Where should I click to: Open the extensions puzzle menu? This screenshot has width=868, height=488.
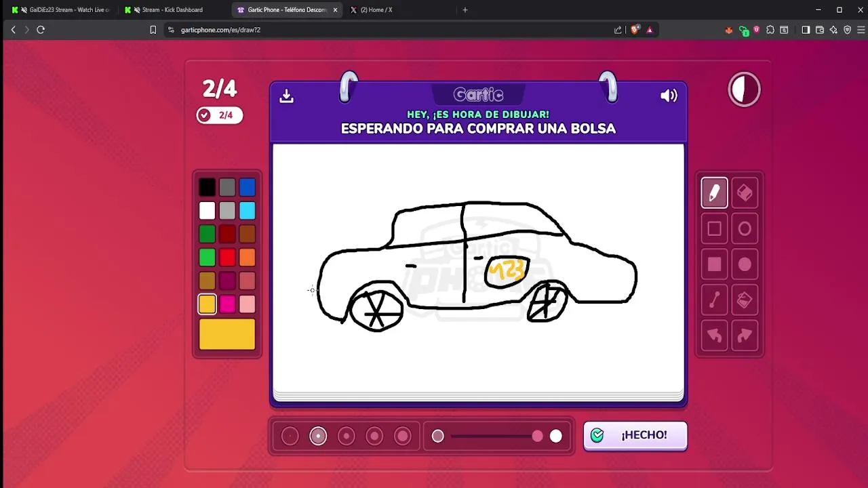[770, 30]
